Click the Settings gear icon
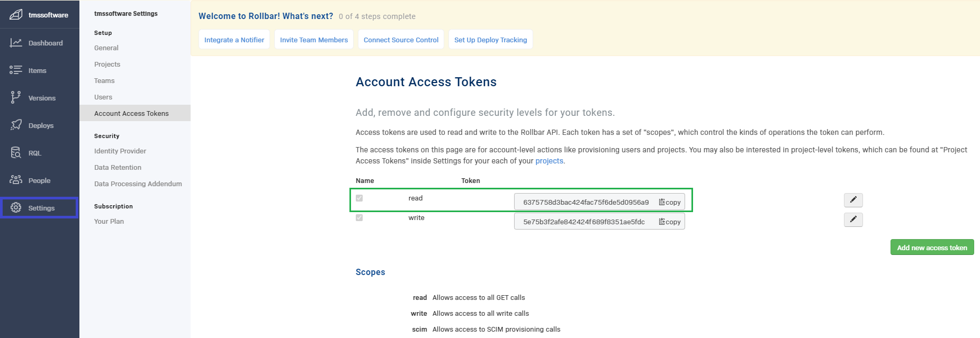Screen dimensions: 980x338 [16, 208]
